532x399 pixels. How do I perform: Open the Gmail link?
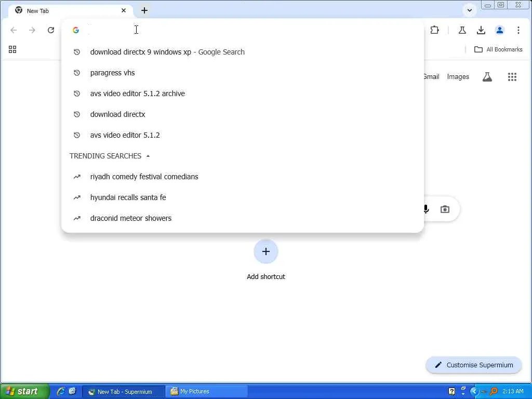coord(431,77)
